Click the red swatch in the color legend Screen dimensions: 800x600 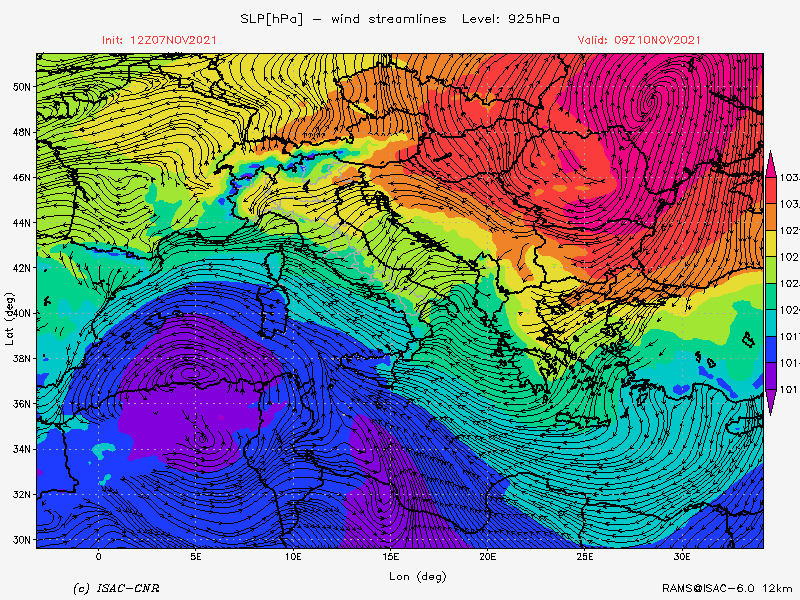(771, 190)
